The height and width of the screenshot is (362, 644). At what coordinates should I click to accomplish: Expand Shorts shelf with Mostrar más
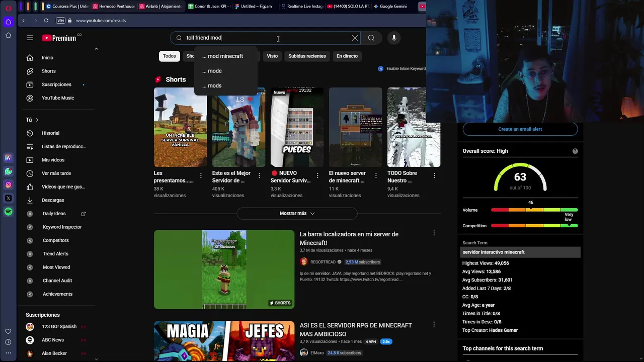(297, 213)
